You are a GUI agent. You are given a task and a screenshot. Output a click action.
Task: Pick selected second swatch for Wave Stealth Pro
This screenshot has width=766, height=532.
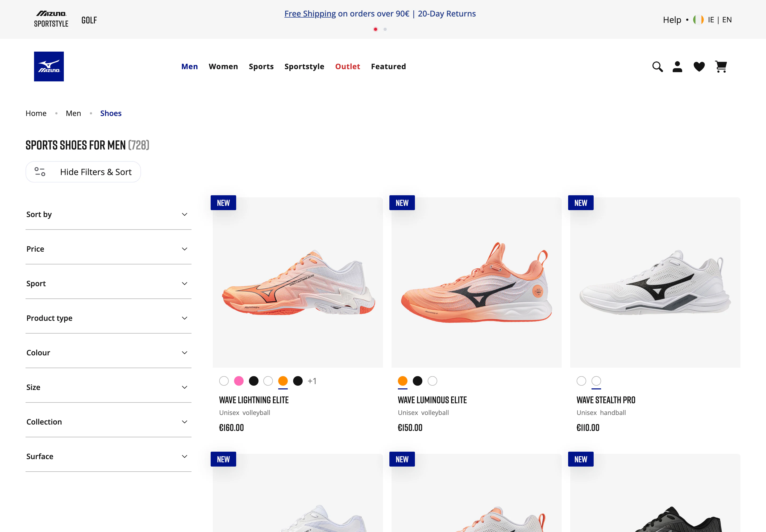596,381
